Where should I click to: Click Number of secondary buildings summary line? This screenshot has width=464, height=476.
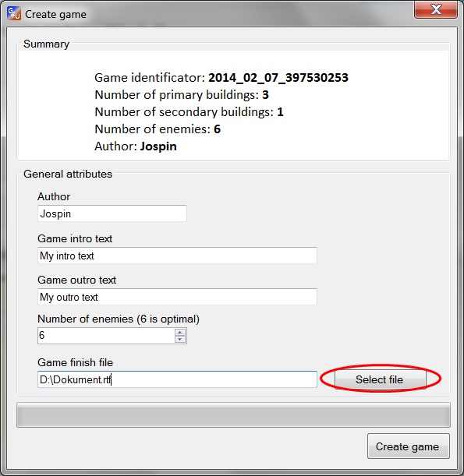click(x=189, y=112)
